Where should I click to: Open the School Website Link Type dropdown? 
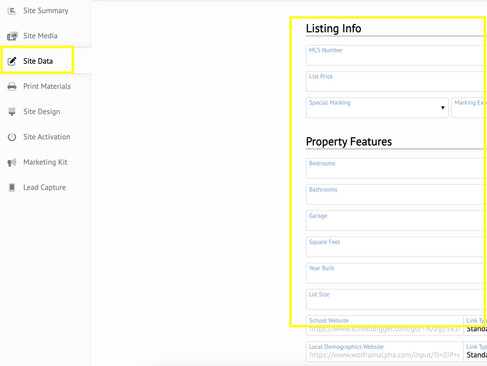pyautogui.click(x=476, y=325)
